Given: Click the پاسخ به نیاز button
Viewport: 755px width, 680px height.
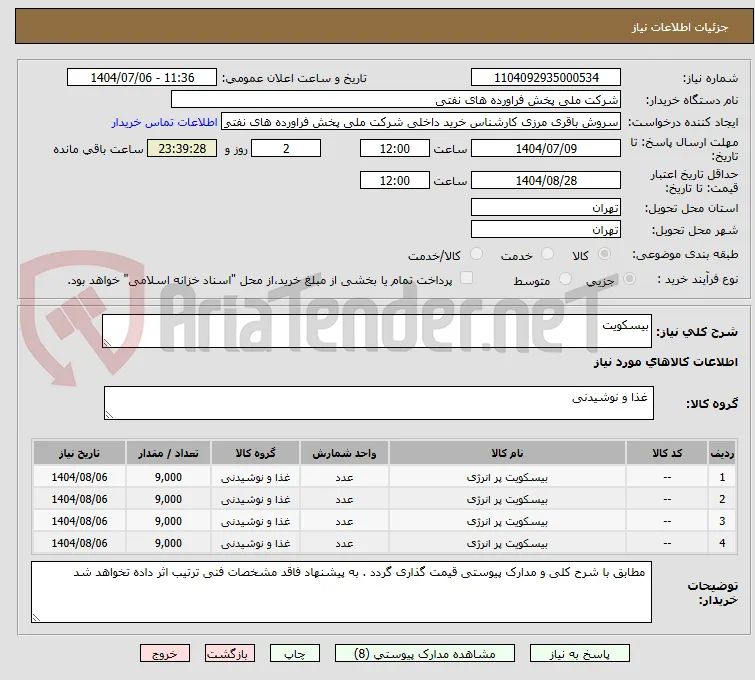Looking at the screenshot, I should 579,654.
